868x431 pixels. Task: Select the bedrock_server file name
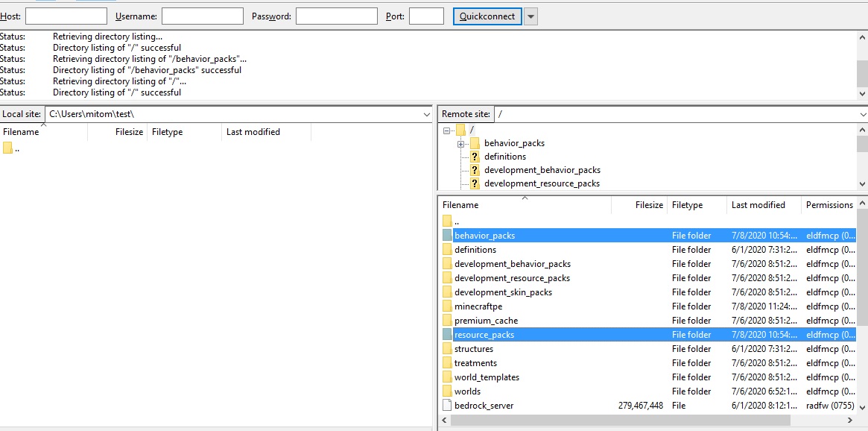coord(484,406)
